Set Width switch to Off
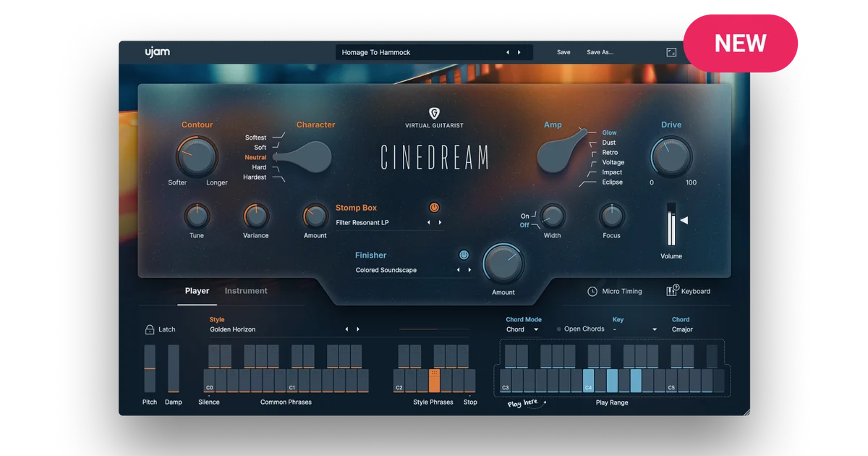Viewport: 868px width, 456px height. pos(524,225)
